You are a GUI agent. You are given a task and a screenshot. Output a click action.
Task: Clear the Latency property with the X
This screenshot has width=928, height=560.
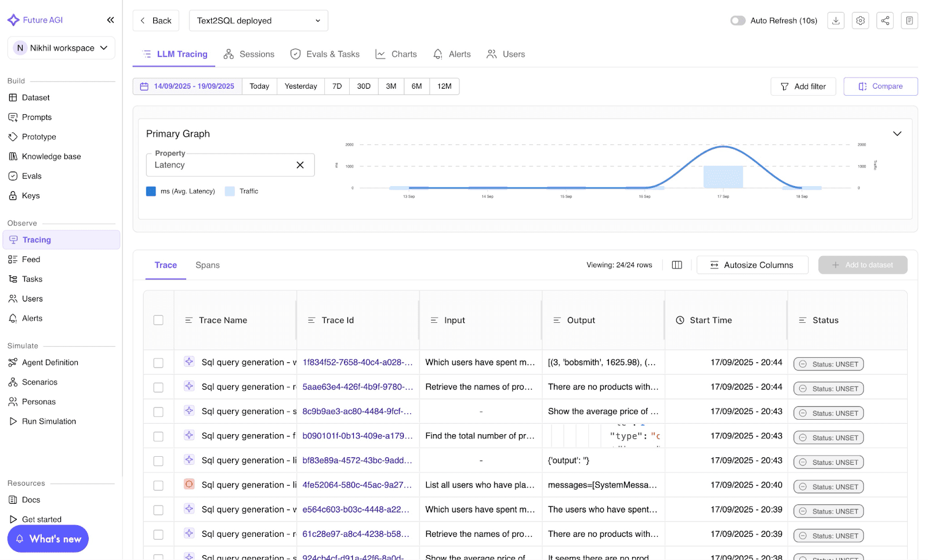pos(300,165)
